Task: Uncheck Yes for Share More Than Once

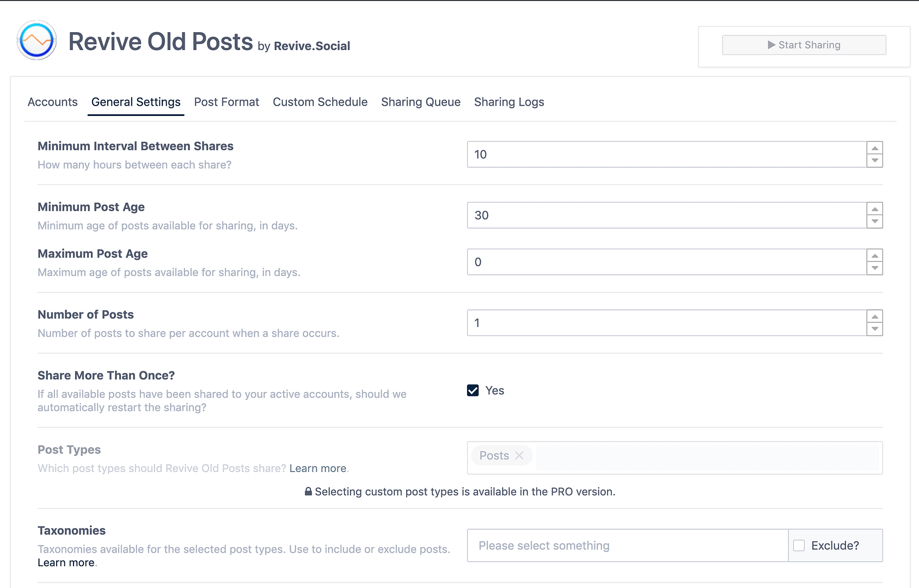Action: tap(473, 390)
